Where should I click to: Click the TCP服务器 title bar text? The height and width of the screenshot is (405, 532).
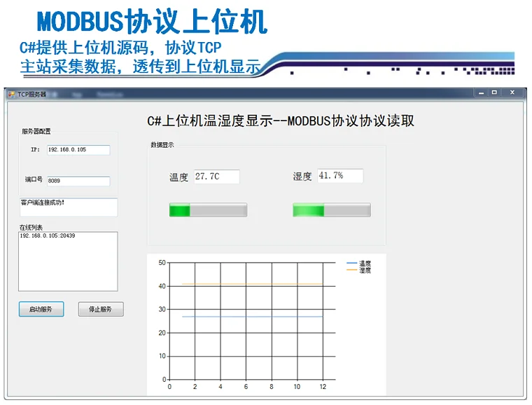click(32, 95)
